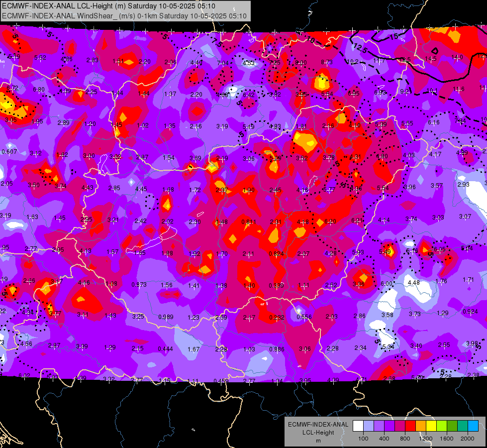Click the grid value 6.80
Screen dimensions: 487x448
click(39, 90)
